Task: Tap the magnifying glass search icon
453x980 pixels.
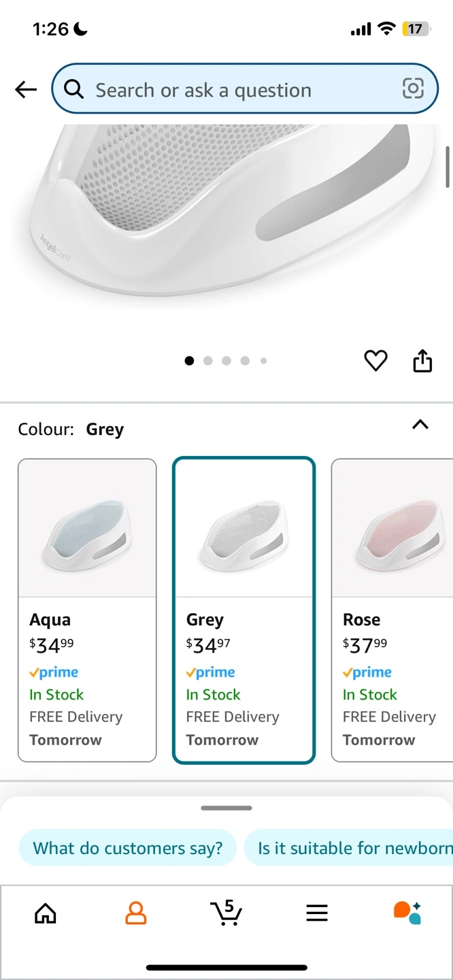Action: tap(73, 89)
